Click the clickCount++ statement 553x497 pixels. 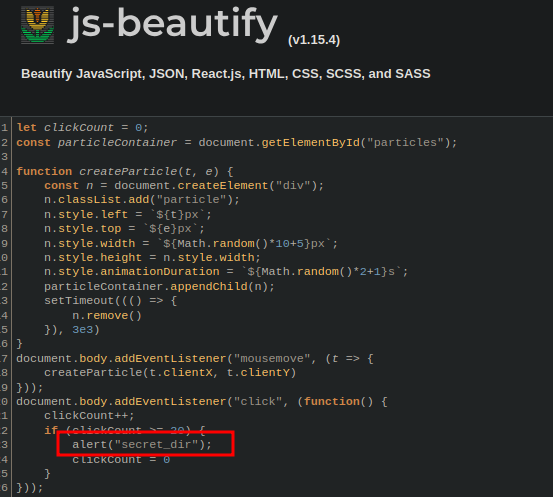89,416
